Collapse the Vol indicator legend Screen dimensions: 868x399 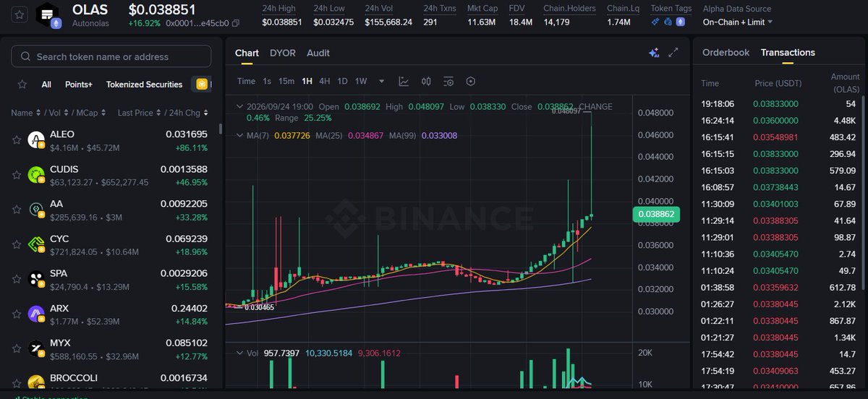[240, 353]
